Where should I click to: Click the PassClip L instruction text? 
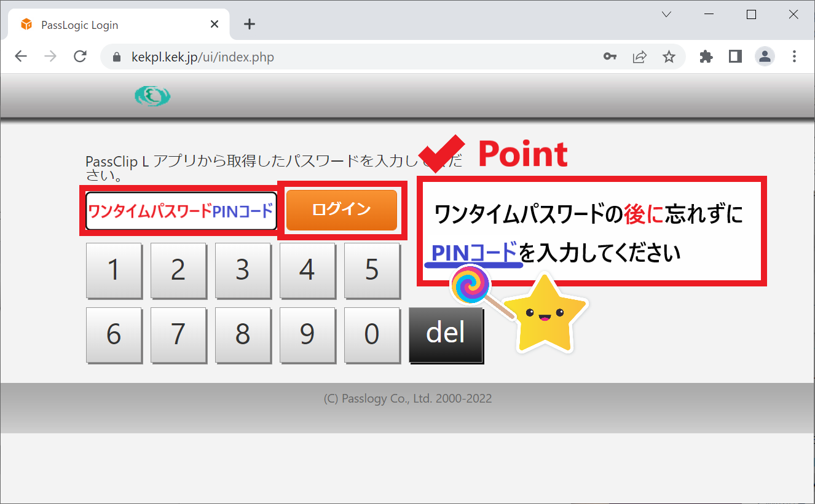[x=274, y=168]
